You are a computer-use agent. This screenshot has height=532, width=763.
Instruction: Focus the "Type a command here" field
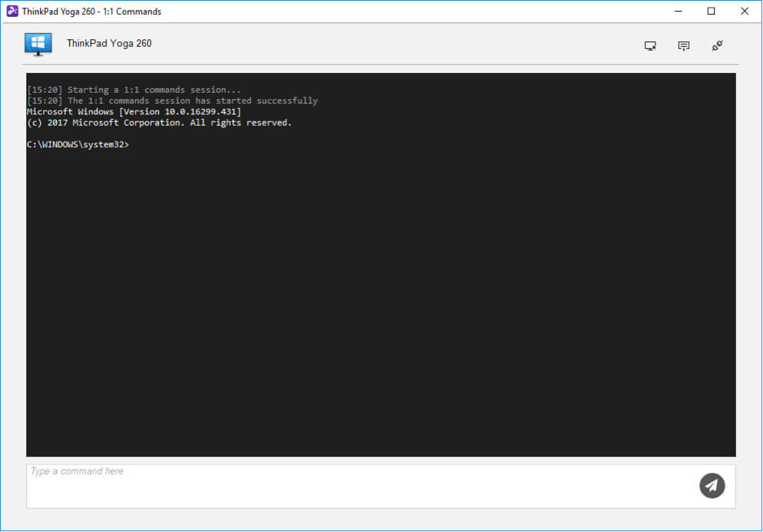coord(381,486)
